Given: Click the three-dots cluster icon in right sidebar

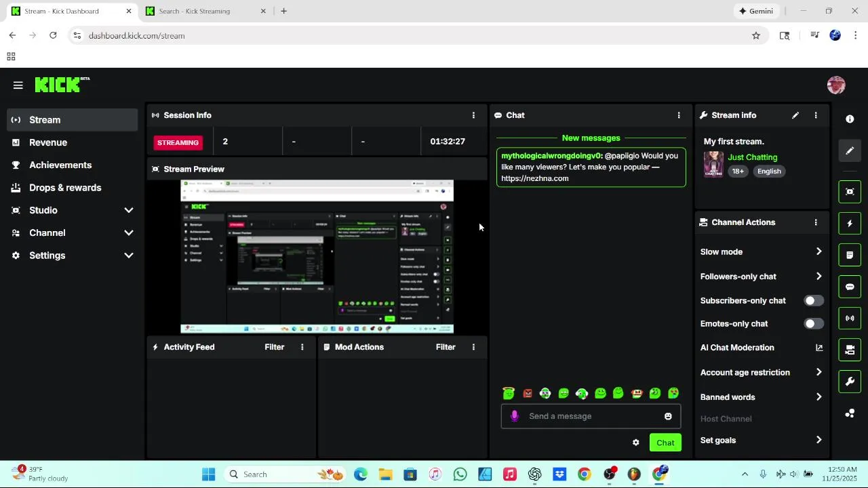Looking at the screenshot, I should coord(850,413).
